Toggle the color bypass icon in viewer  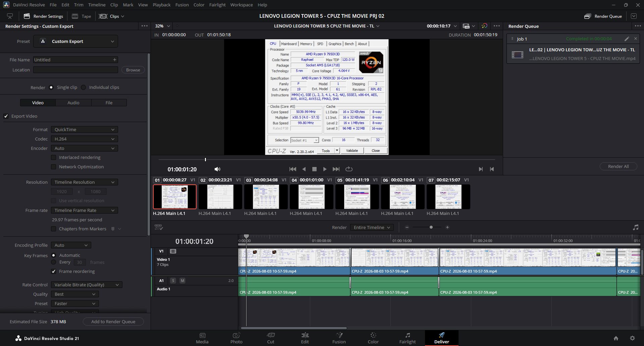pos(484,26)
